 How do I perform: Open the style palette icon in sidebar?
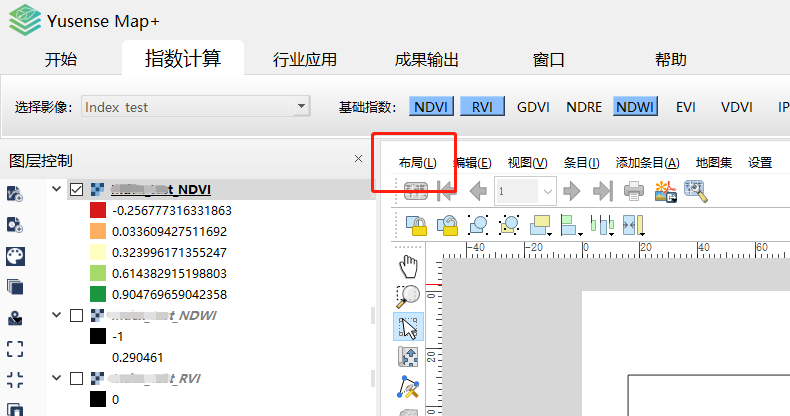pyautogui.click(x=15, y=256)
